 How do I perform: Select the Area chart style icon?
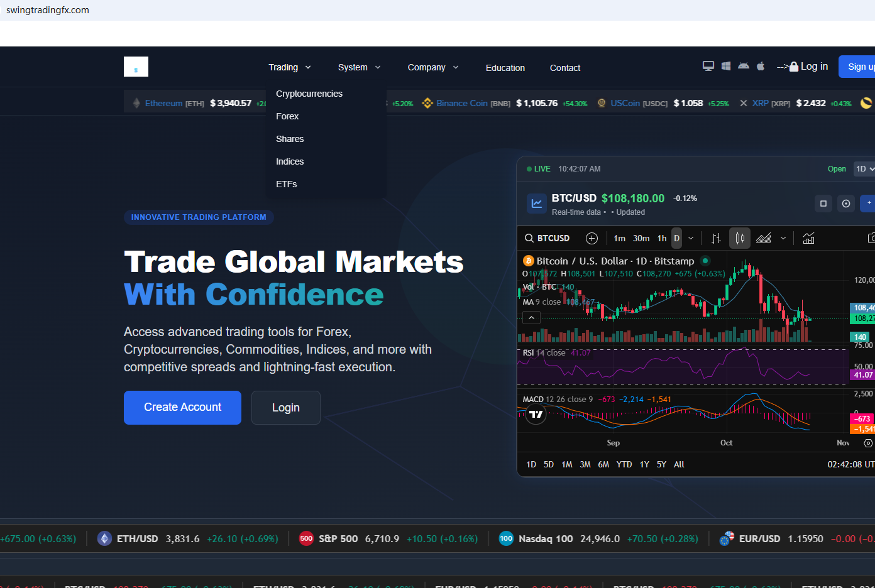pos(764,238)
